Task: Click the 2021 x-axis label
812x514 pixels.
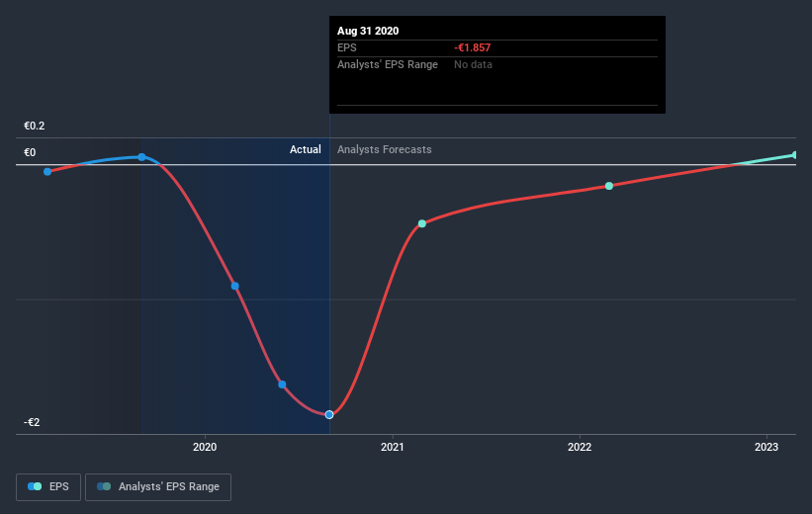Action: (x=392, y=447)
